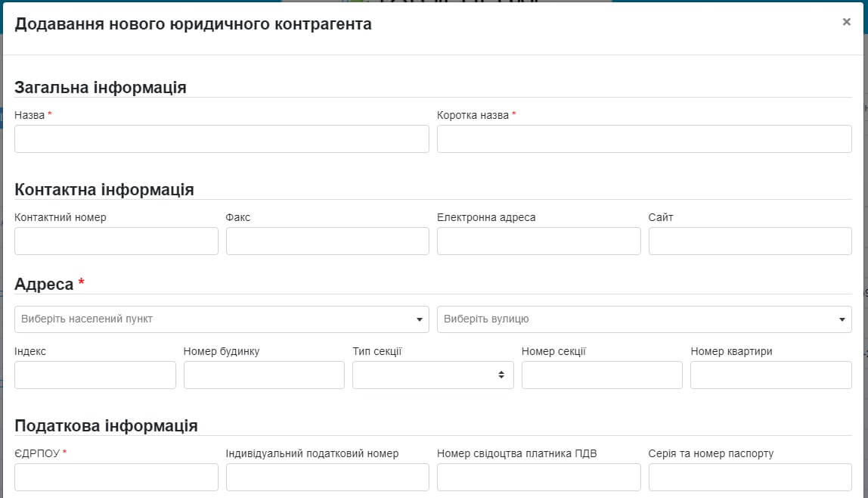This screenshot has height=498, width=868.
Task: Focus the Сайт input field
Action: (750, 241)
